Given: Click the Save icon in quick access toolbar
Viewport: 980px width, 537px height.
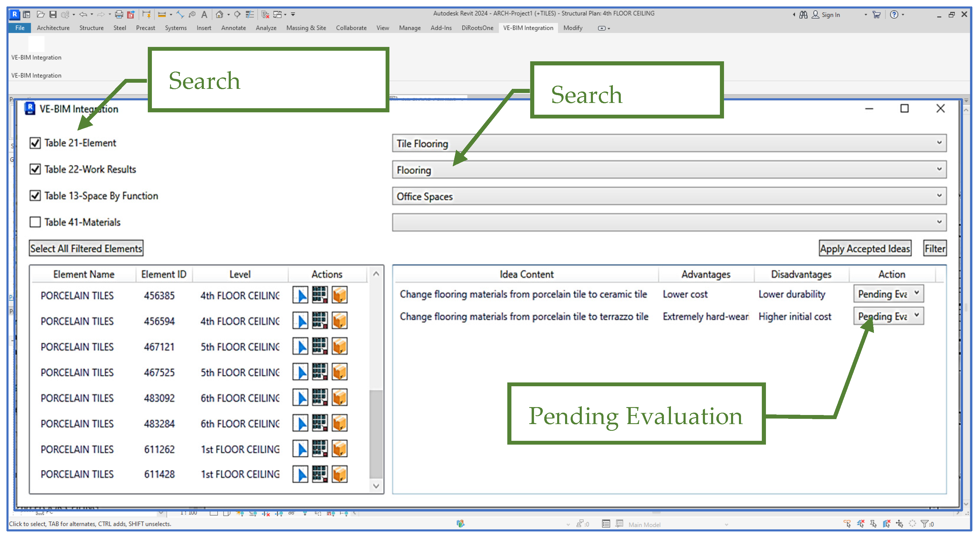Looking at the screenshot, I should tap(53, 14).
